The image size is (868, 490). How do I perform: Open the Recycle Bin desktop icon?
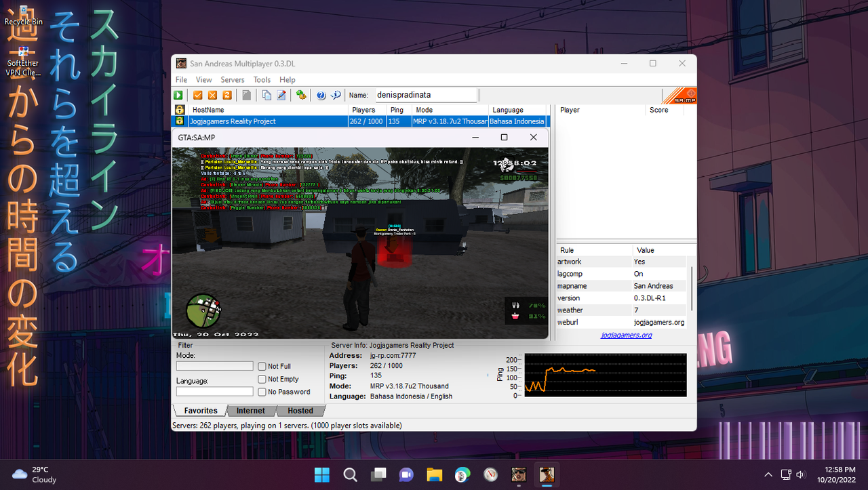point(23,16)
